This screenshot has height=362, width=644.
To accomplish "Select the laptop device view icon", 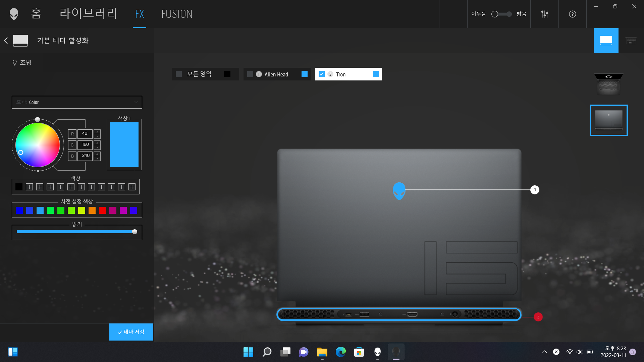I will point(606,41).
